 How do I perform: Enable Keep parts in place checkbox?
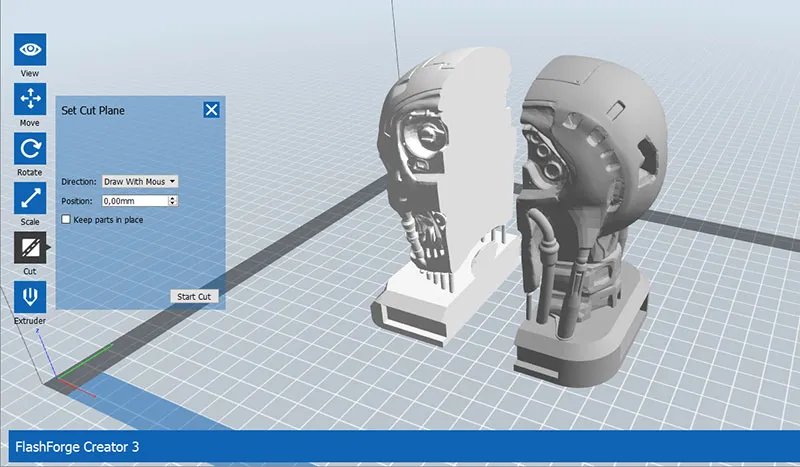pos(66,219)
